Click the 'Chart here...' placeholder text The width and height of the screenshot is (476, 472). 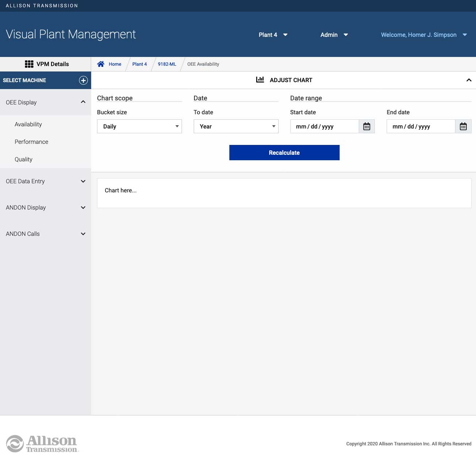(x=120, y=190)
